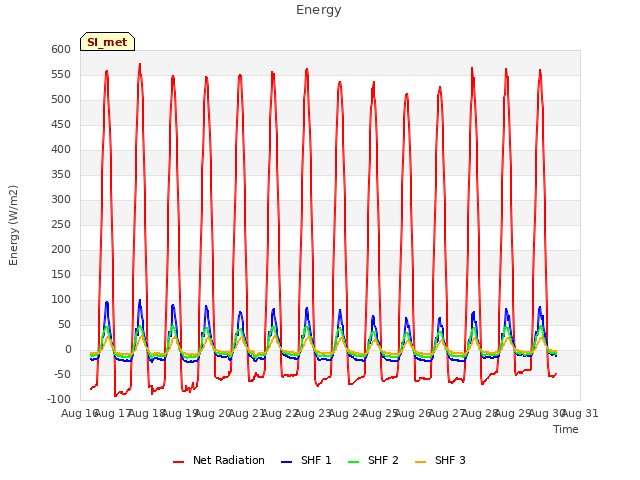Toggle the SHF 1 legend entry
Viewport: 640px width, 480px height.
pyautogui.click(x=306, y=460)
